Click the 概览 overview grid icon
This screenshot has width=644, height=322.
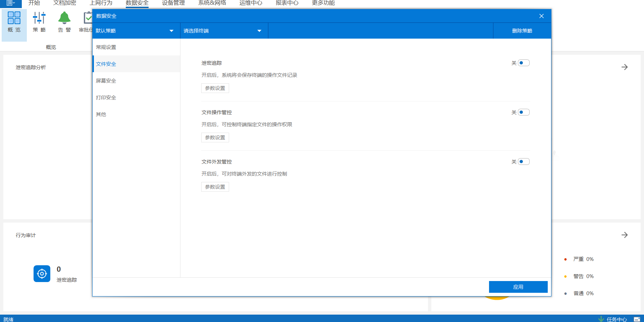(14, 18)
